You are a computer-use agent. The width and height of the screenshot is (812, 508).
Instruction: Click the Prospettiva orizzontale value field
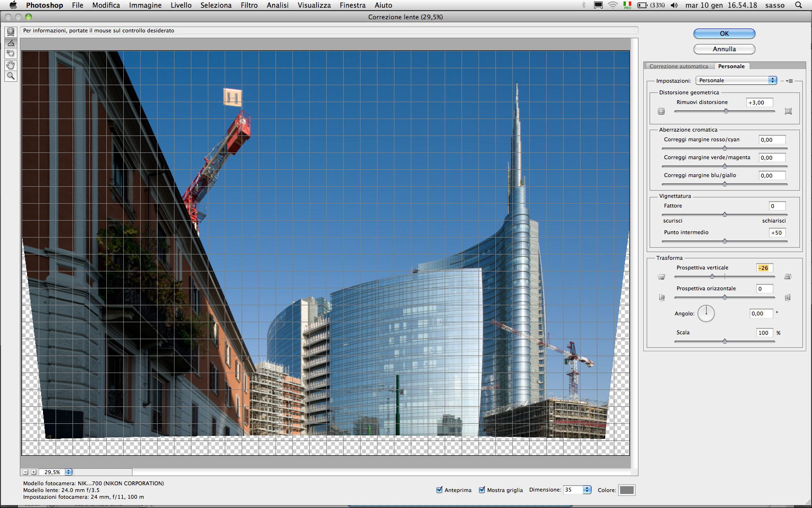point(765,289)
